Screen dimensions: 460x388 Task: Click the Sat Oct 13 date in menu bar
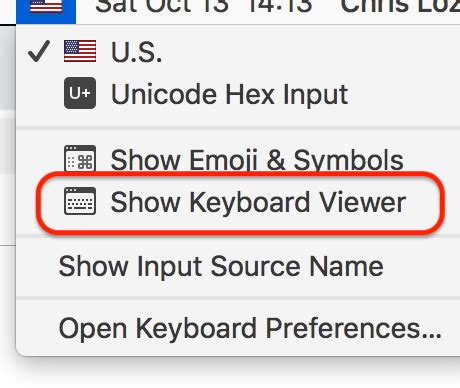(162, 7)
